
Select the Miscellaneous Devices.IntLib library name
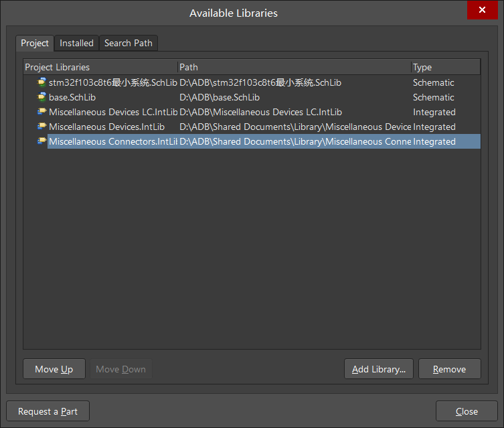point(106,127)
